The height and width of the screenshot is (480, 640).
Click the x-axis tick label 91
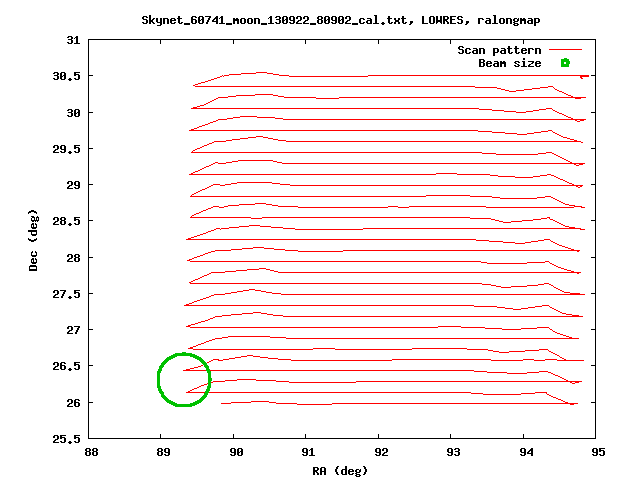(308, 452)
